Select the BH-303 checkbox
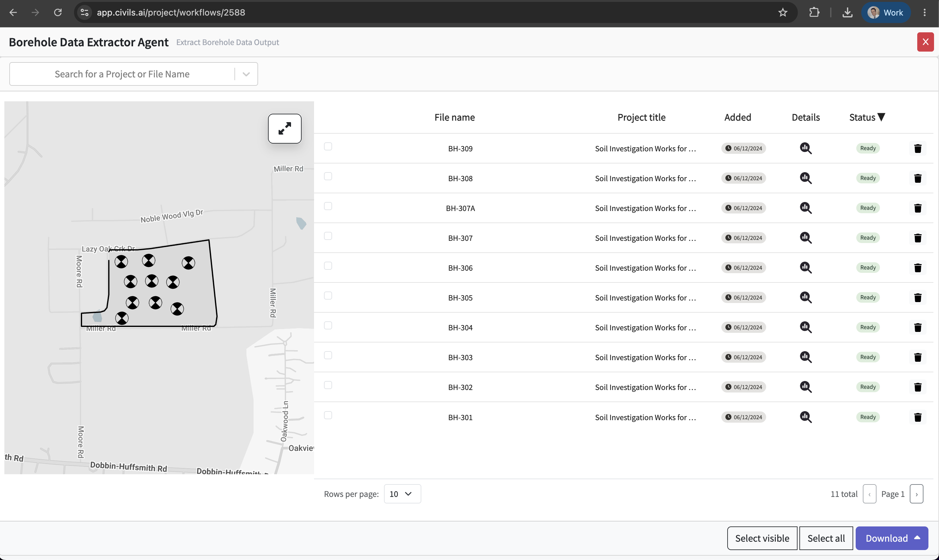This screenshot has width=939, height=560. (328, 355)
